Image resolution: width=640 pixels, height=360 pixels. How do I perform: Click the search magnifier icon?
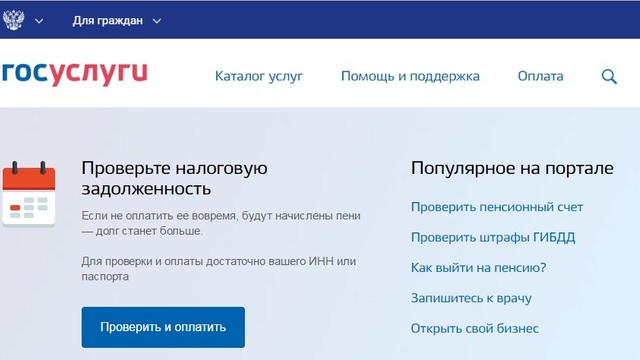(609, 76)
